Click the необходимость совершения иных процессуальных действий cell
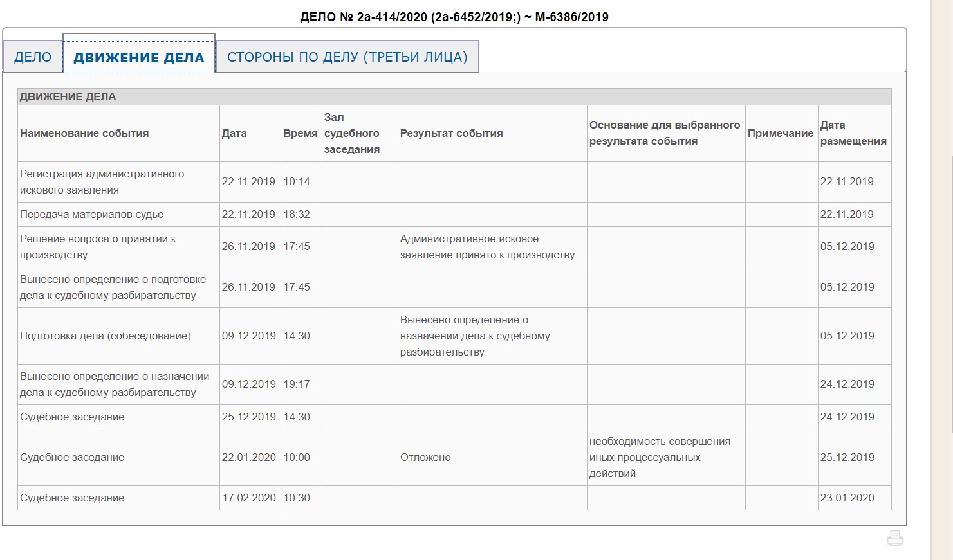The image size is (953, 560). pyautogui.click(x=660, y=458)
